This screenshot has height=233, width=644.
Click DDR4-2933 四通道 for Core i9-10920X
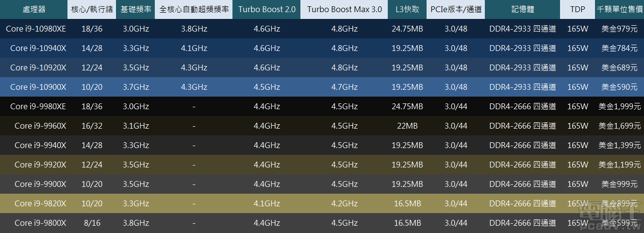(522, 67)
